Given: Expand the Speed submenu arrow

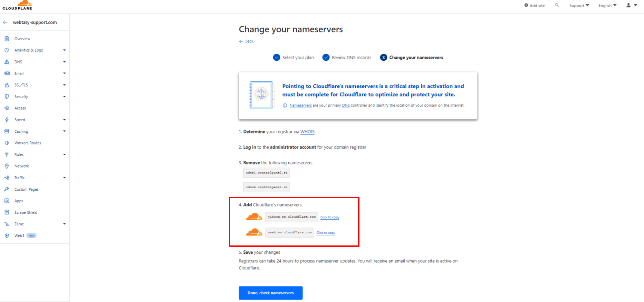Looking at the screenshot, I should point(64,120).
